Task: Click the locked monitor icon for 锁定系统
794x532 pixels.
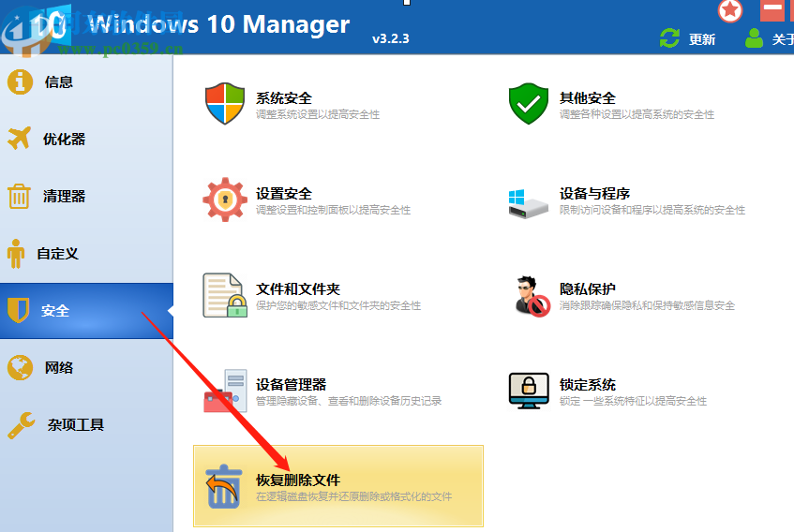Action: (529, 391)
